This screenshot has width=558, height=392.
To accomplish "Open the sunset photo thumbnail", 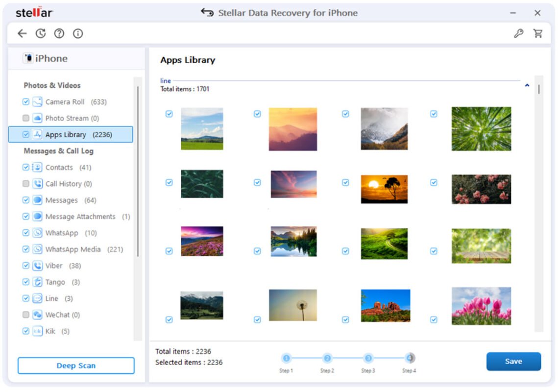I will coord(385,188).
